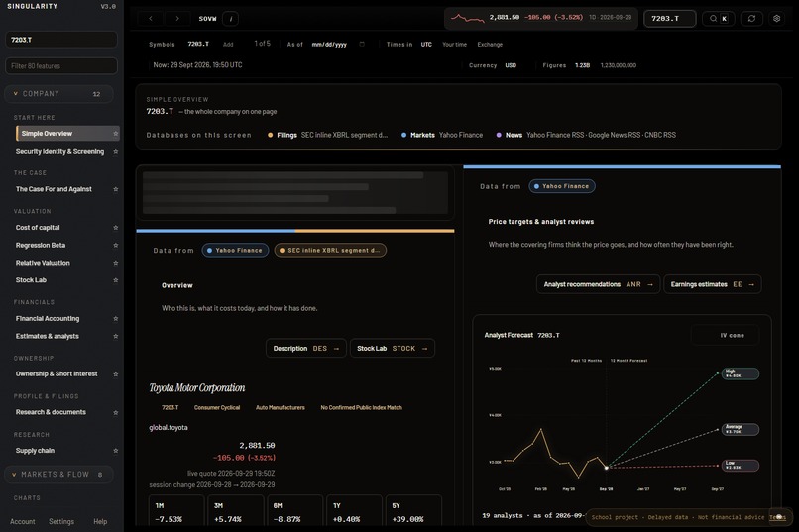Open Cost of capital page
The image size is (799, 532).
[38, 228]
